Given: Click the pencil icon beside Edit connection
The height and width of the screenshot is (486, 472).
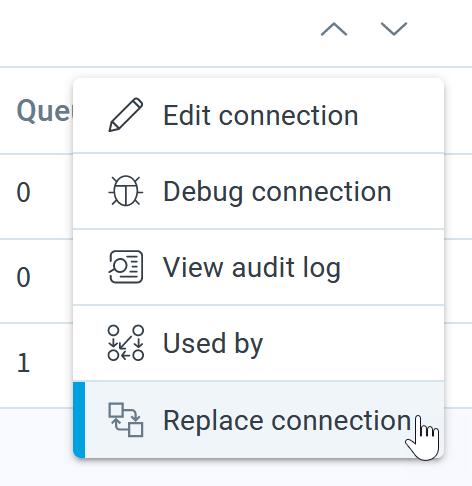Looking at the screenshot, I should [x=126, y=115].
